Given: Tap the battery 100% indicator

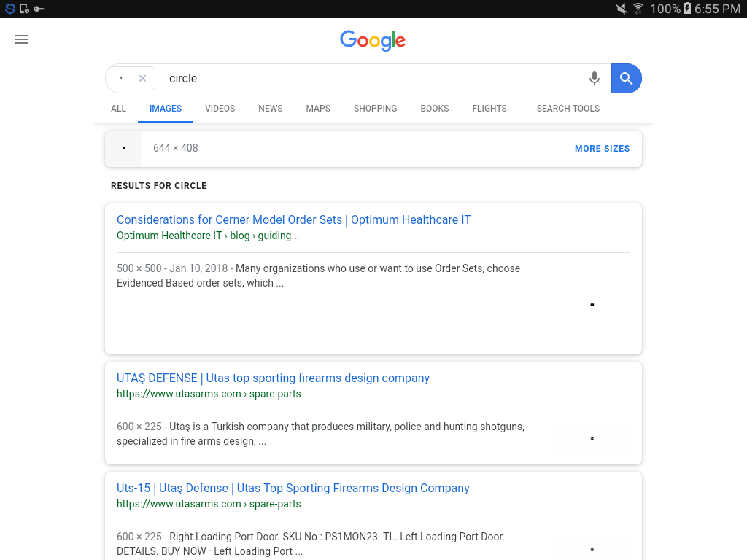Looking at the screenshot, I should click(x=670, y=9).
